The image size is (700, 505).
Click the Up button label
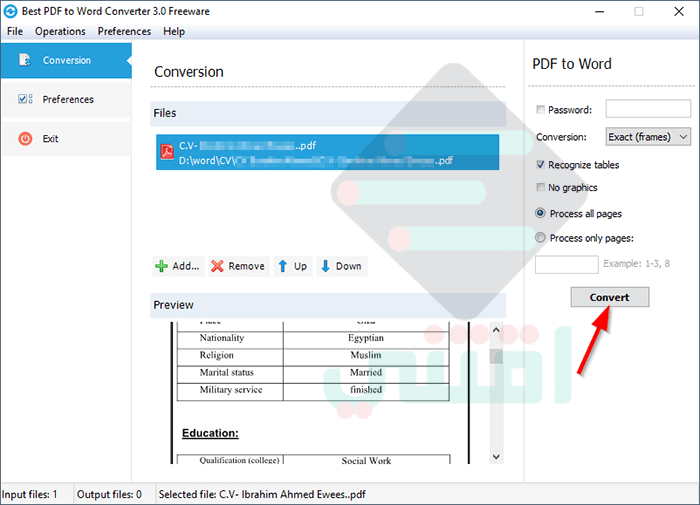pos(300,266)
